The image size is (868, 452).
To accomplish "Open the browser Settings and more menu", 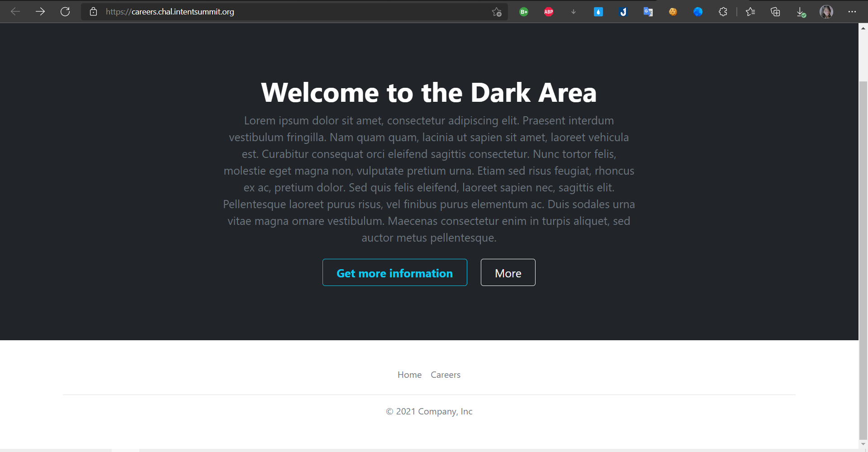I will (852, 12).
